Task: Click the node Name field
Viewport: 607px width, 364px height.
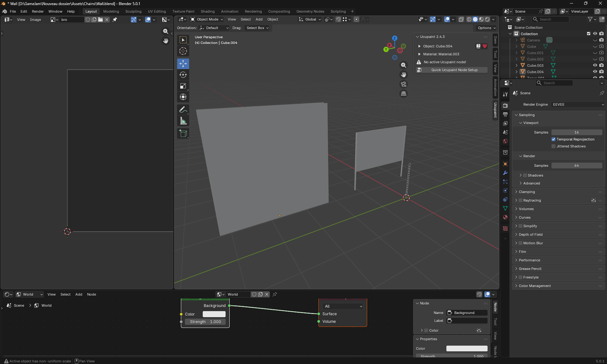Action: click(467, 313)
